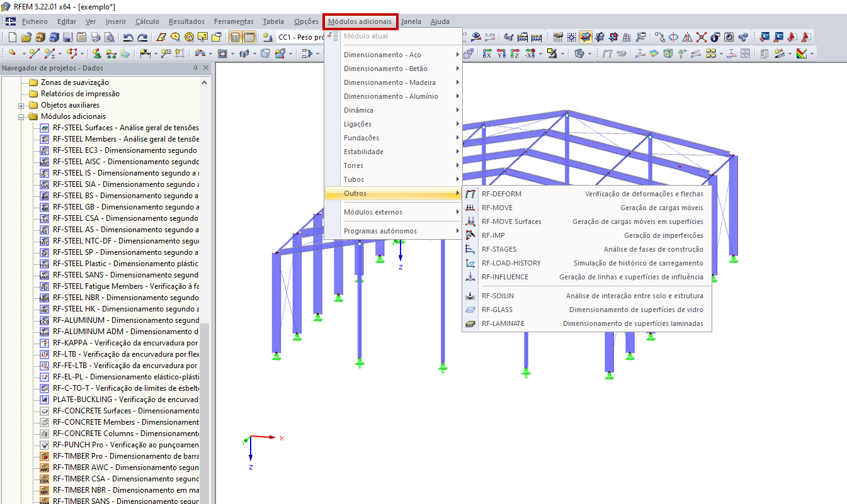Toggle the project navigator panel button
Screen dimensions: 847x504
coord(236,37)
